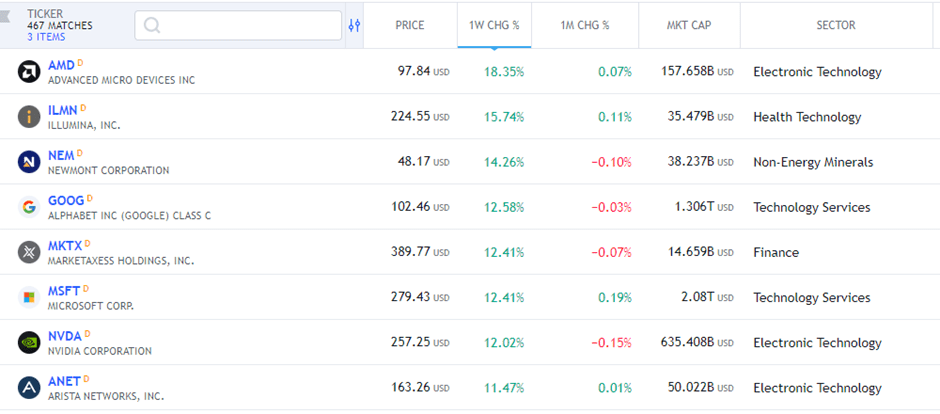Viewport: 940px width, 414px height.
Task: Click the Arista Networks logo icon
Action: click(29, 388)
